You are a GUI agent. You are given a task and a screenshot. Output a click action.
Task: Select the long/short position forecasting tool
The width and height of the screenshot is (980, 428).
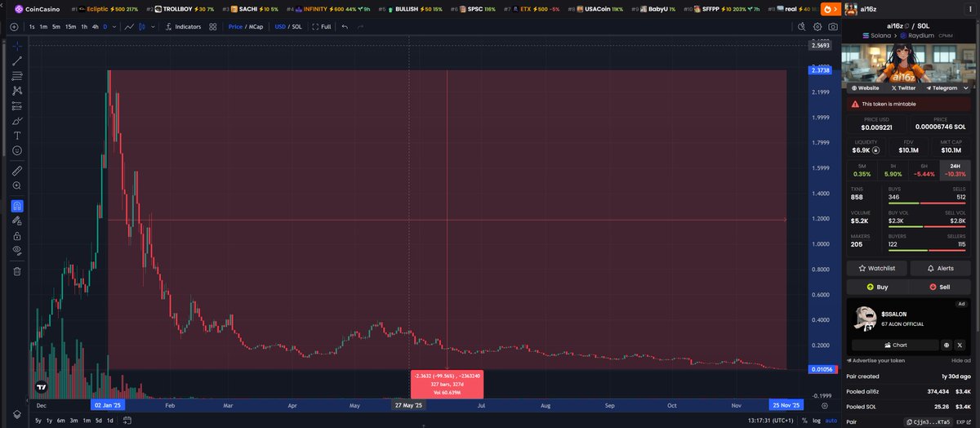(x=17, y=105)
